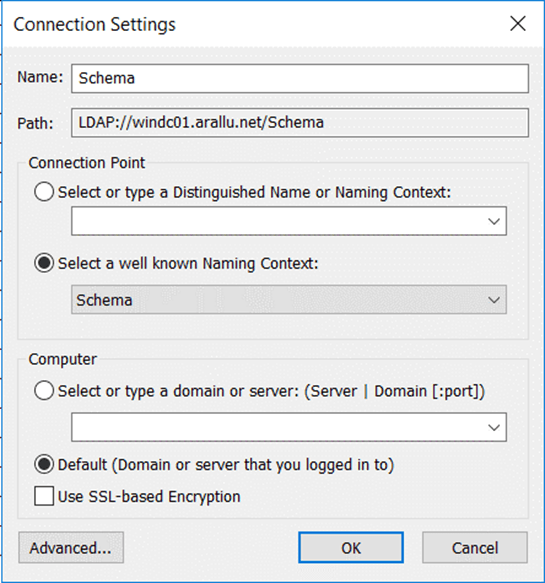Confirm with the OK button

click(351, 548)
